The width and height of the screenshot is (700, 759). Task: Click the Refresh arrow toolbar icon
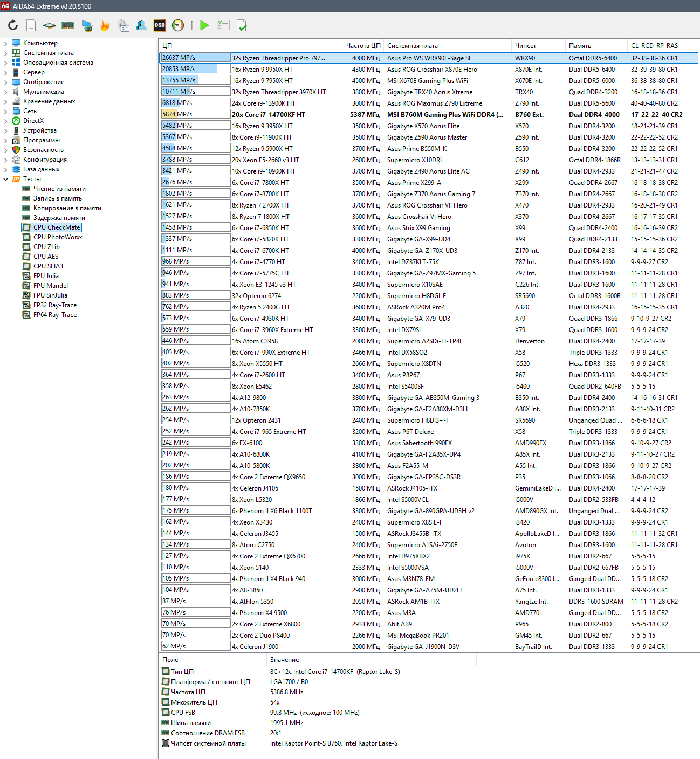[x=13, y=25]
